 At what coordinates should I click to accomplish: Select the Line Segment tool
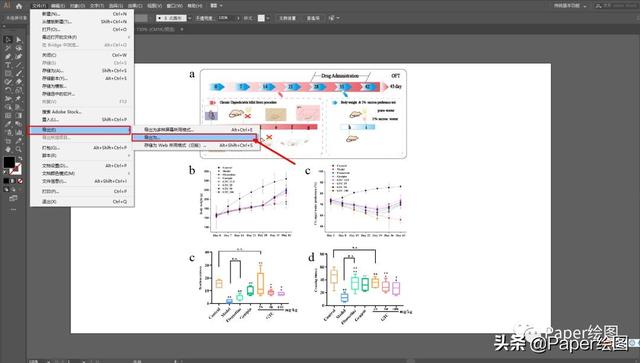click(18, 65)
